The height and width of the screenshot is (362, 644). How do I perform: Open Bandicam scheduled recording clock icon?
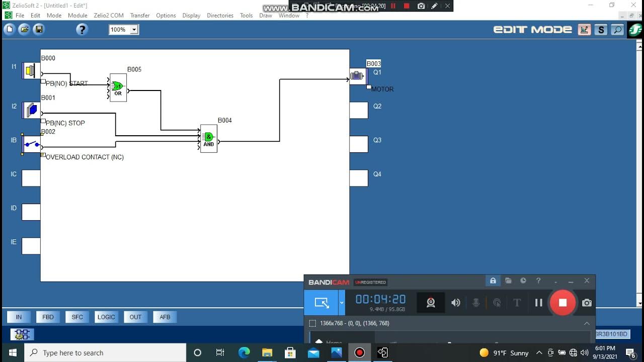coord(523,281)
